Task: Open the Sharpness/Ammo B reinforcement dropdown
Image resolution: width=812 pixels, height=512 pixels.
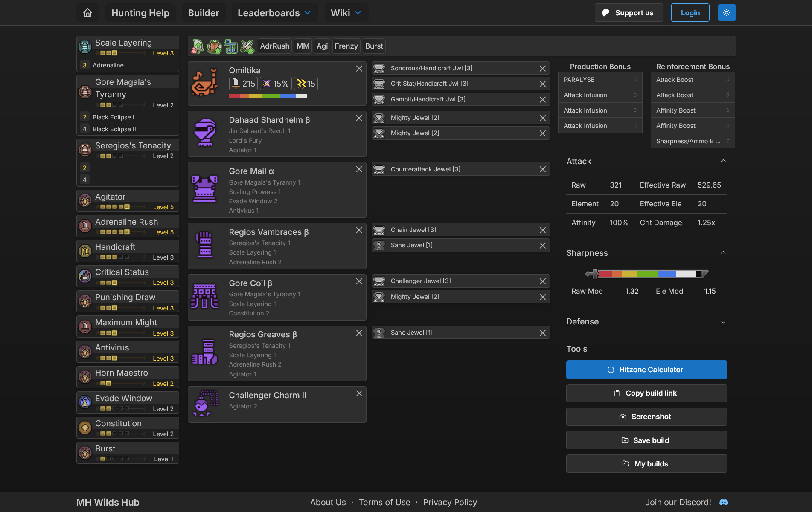Action: 693,141
